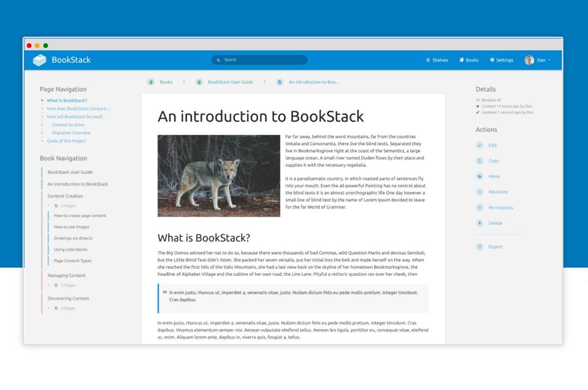
Task: Select the Delete trash icon
Action: (480, 223)
